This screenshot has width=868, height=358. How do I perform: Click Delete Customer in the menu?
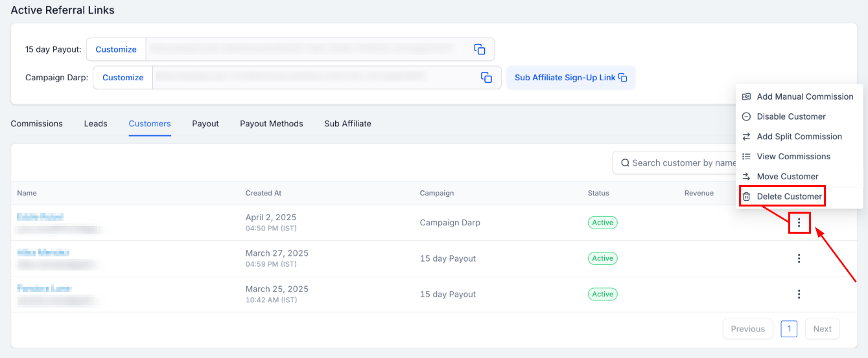tap(789, 197)
